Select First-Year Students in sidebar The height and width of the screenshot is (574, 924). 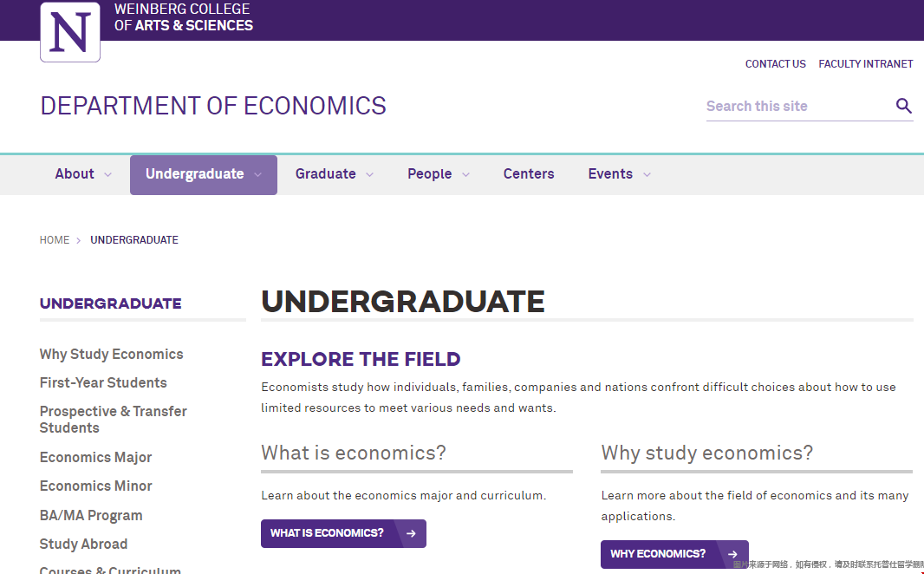[x=103, y=382]
